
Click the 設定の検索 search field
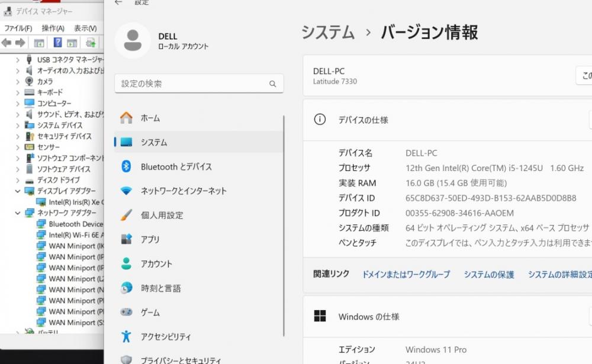(x=199, y=83)
